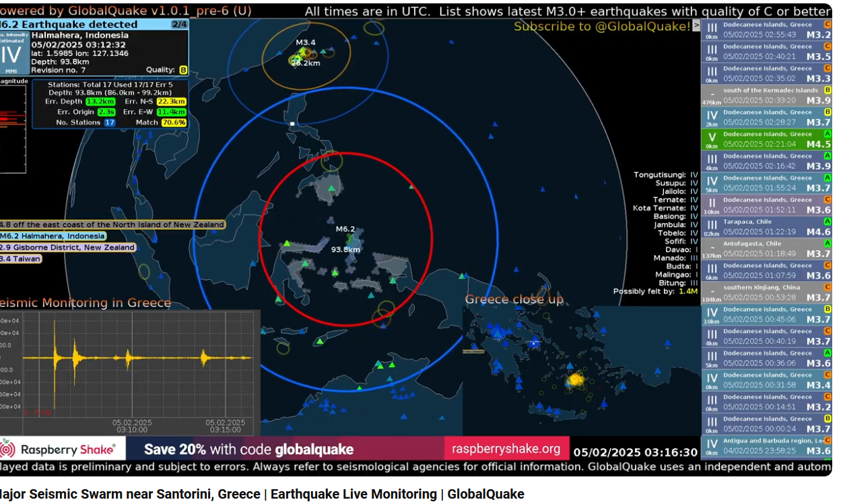This screenshot has width=843, height=504.
Task: Click the 'Save 20% with code globalquake' banner text
Action: [248, 449]
